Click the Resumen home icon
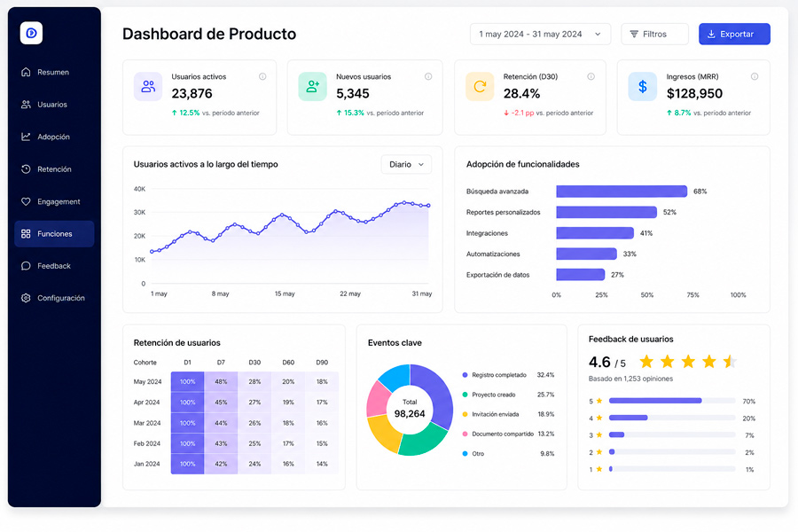Viewport: 798px width, 532px height. pyautogui.click(x=26, y=72)
